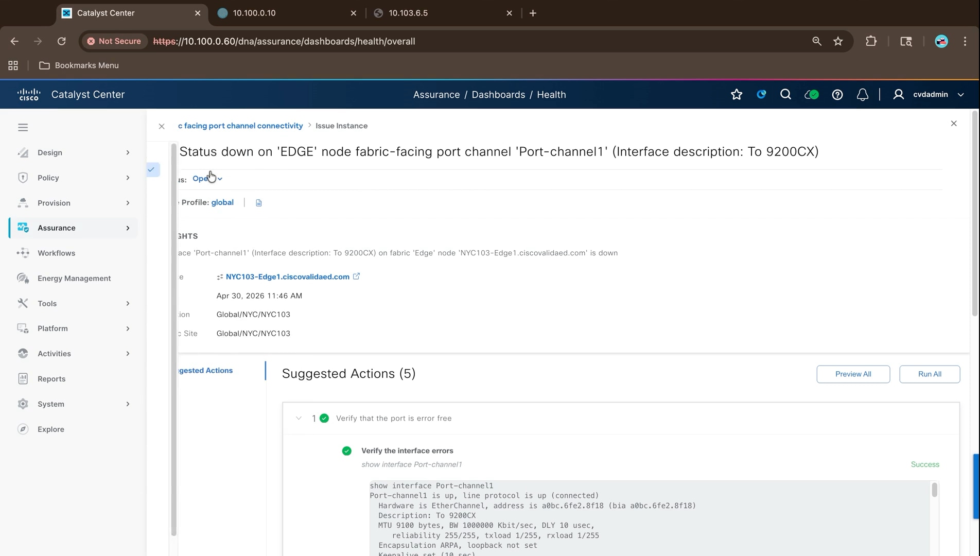Viewport: 980px width, 556px height.
Task: Open Explore in sidebar
Action: pyautogui.click(x=51, y=429)
